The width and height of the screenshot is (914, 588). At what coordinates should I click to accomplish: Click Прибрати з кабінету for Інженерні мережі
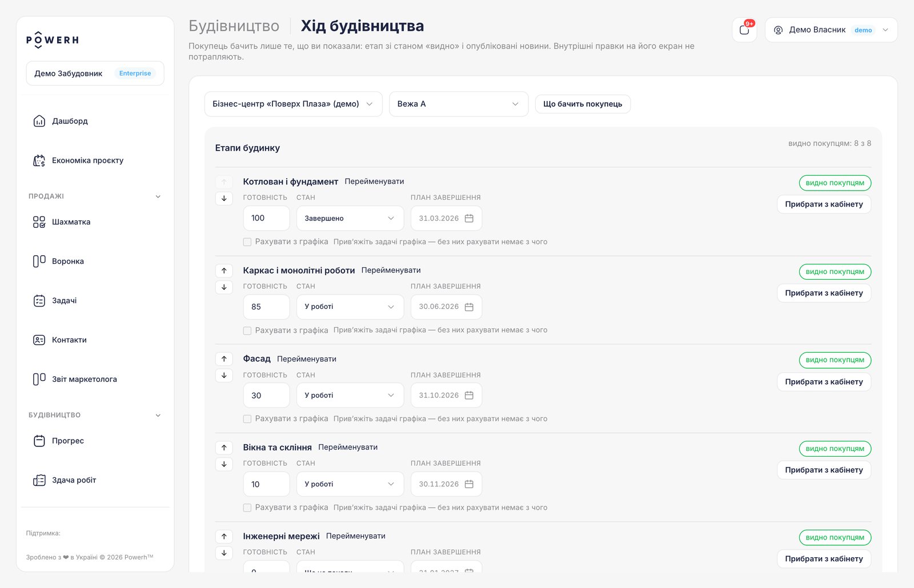click(x=824, y=559)
